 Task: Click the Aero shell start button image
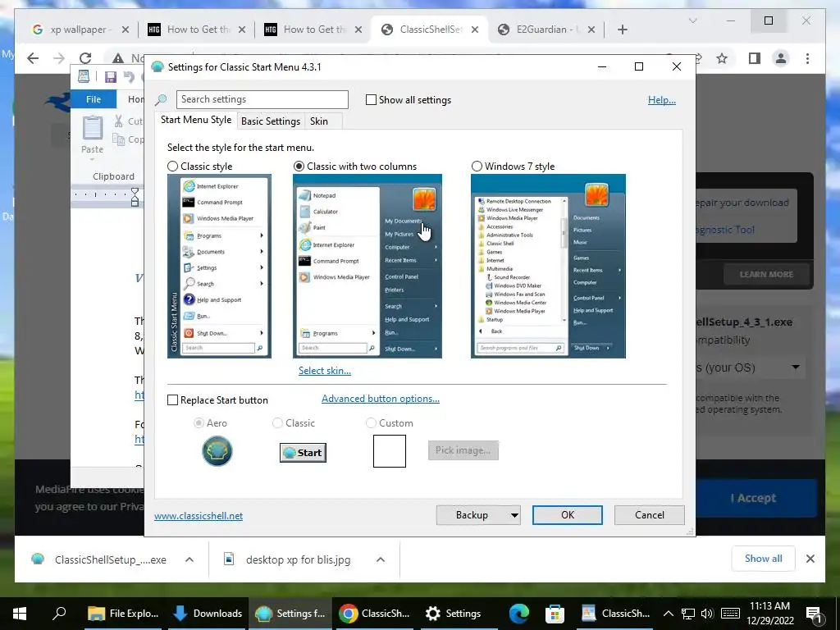pyautogui.click(x=217, y=450)
